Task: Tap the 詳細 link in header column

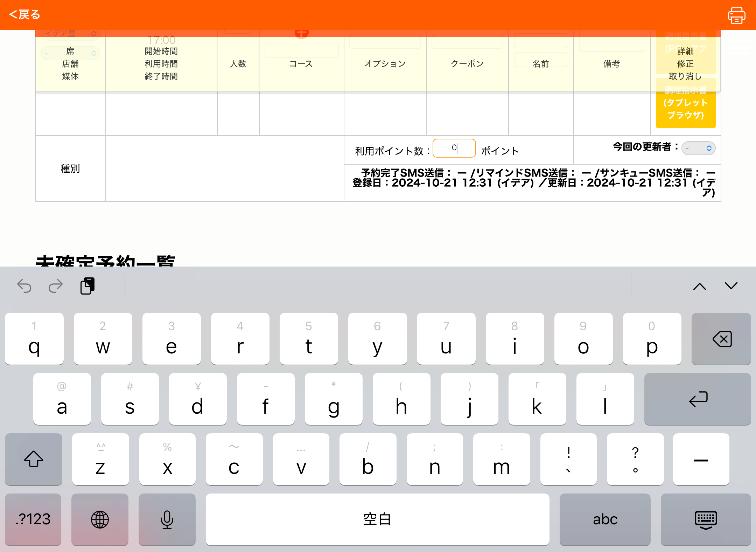Action: tap(685, 51)
